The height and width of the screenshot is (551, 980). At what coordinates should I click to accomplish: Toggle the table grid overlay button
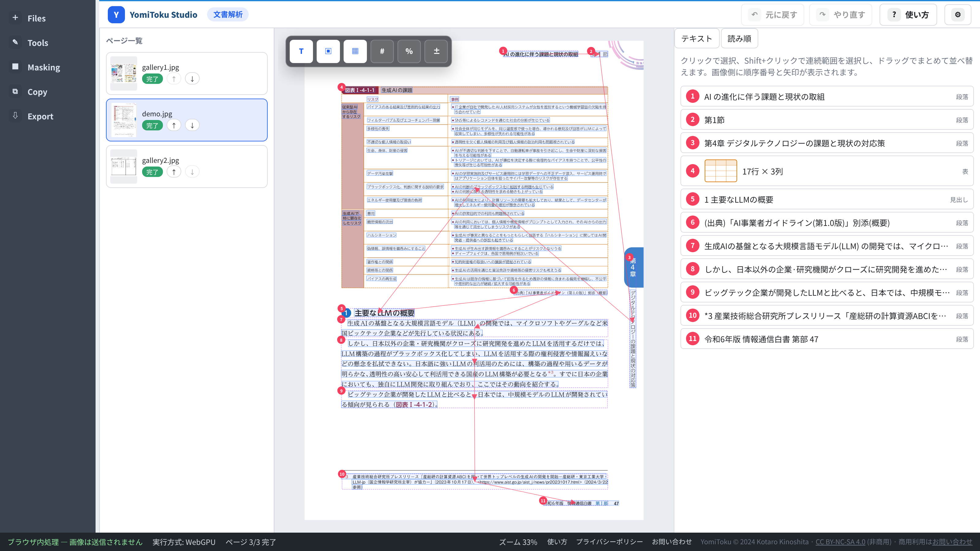[x=355, y=51]
